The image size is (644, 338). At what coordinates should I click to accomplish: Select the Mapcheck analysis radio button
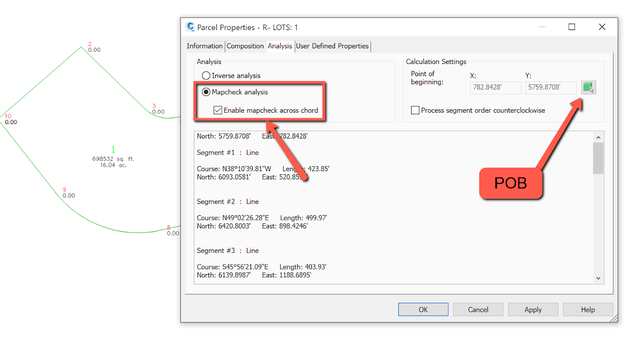(x=206, y=92)
